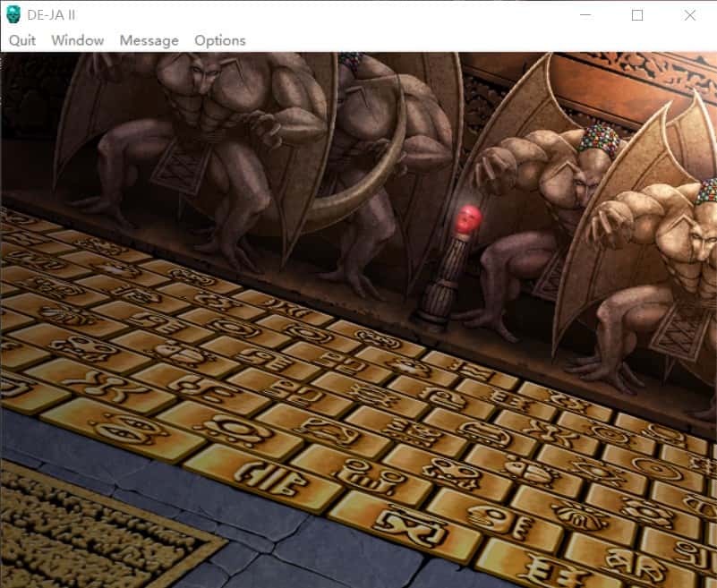This screenshot has width=717, height=588.
Task: Open the Message menu
Action: click(x=149, y=40)
